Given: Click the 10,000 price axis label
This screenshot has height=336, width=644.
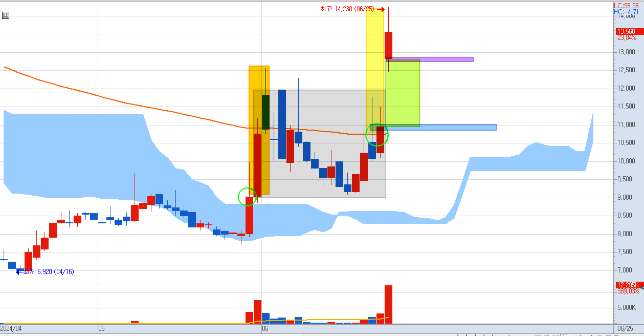Looking at the screenshot, I should pyautogui.click(x=626, y=161).
